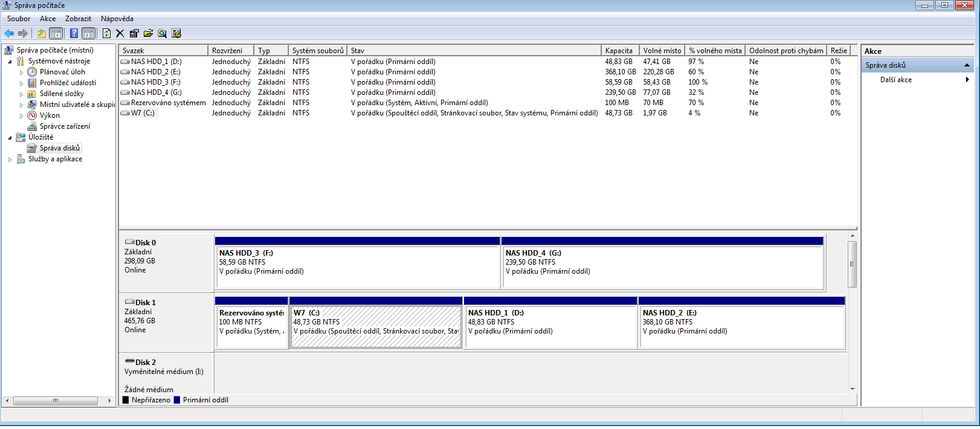Click the Up one level folder icon

point(41,34)
